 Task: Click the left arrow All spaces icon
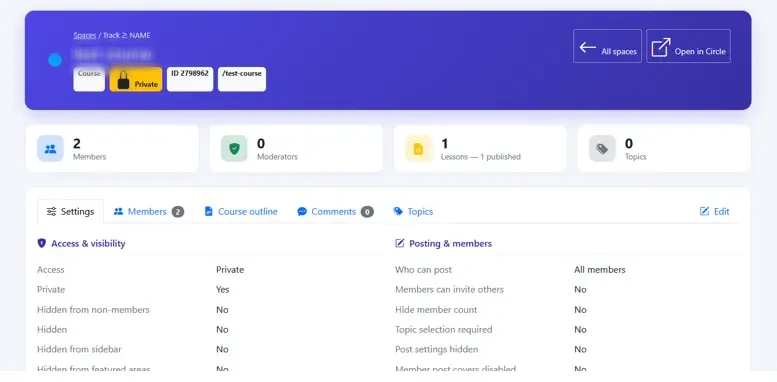(588, 47)
